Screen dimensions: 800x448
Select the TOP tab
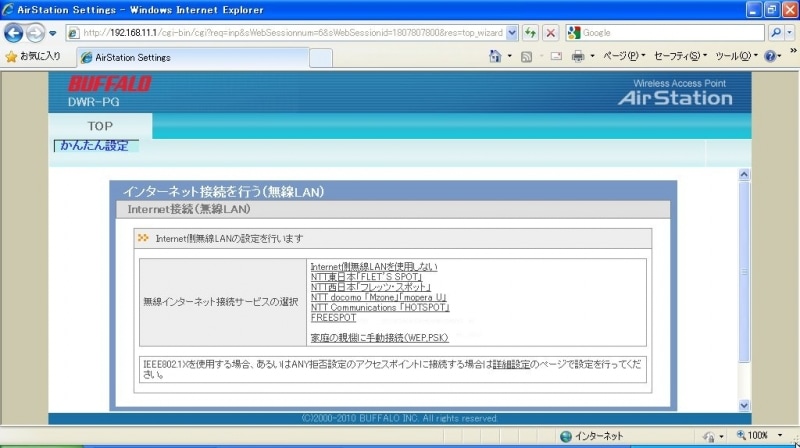(100, 126)
